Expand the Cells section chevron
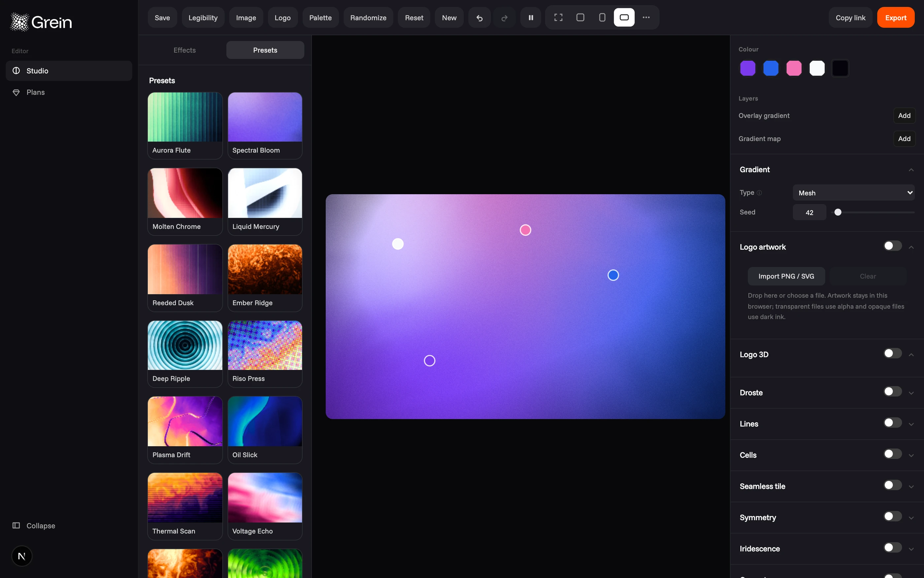Viewport: 924px width, 578px height. point(911,456)
